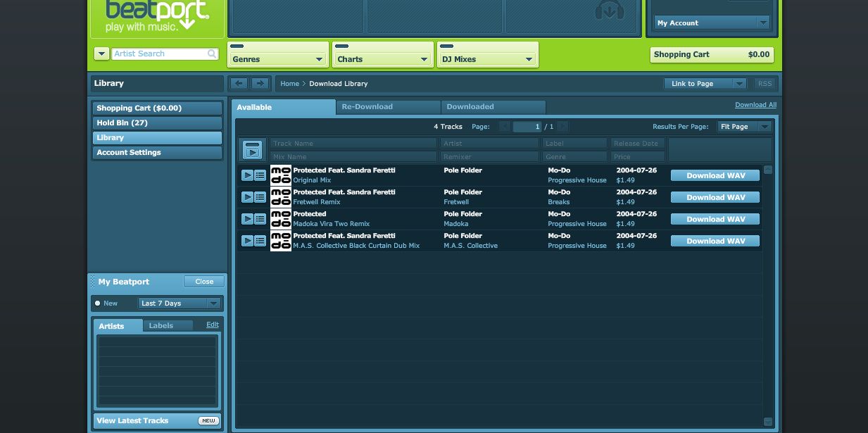Go to previous results page arrow
The width and height of the screenshot is (868, 433).
tap(505, 127)
